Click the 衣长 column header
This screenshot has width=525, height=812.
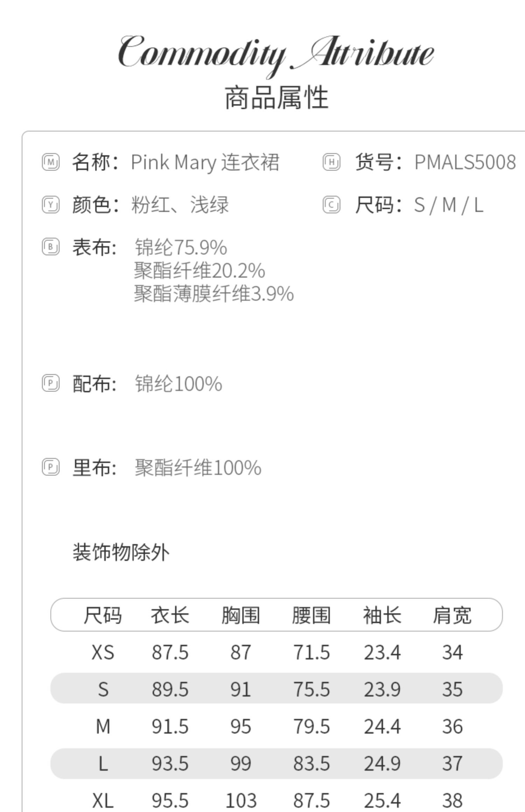170,615
